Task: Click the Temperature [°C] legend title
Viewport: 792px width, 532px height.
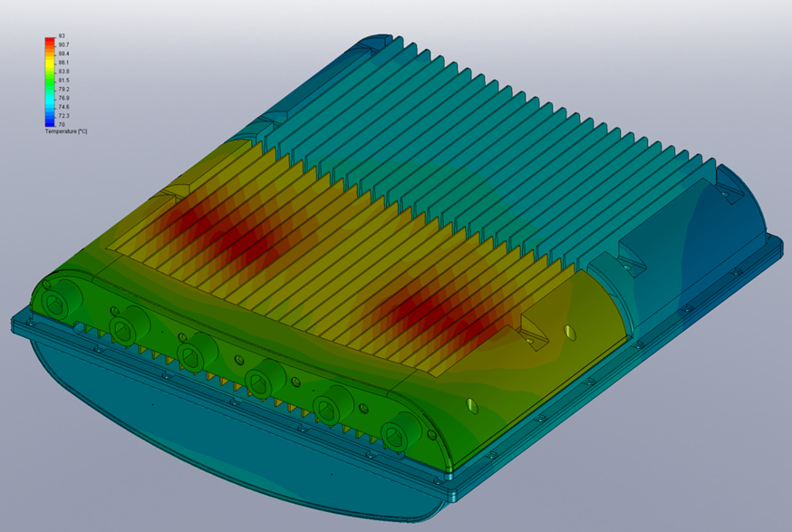Action: coord(66,132)
